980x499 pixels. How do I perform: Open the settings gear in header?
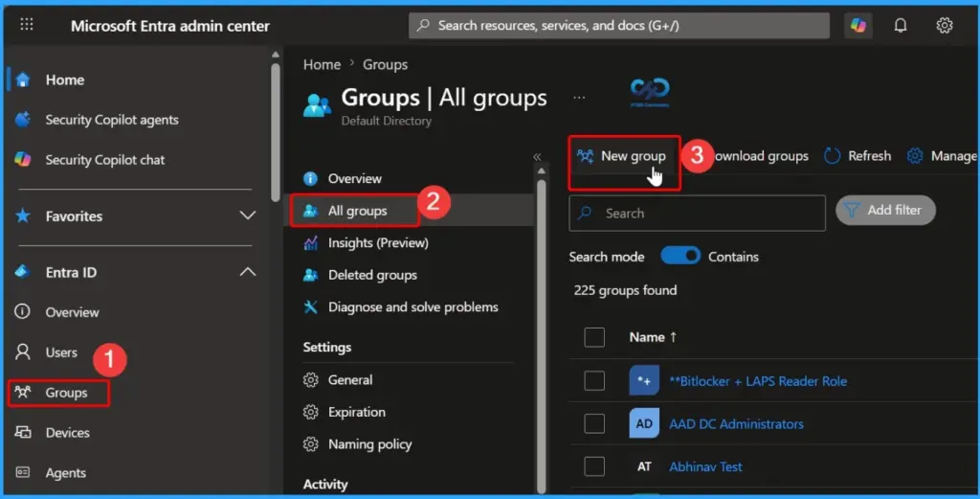945,25
